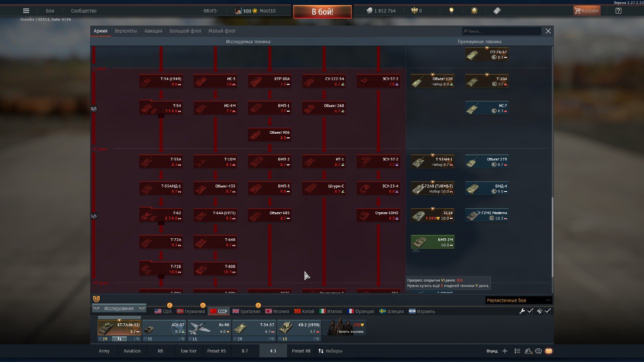Select the Япония nation flag
The height and width of the screenshot is (362, 644).
coord(278,311)
